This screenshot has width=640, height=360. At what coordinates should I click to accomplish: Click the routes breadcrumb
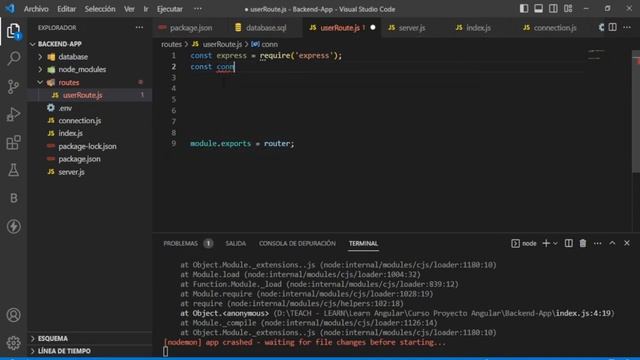click(171, 44)
